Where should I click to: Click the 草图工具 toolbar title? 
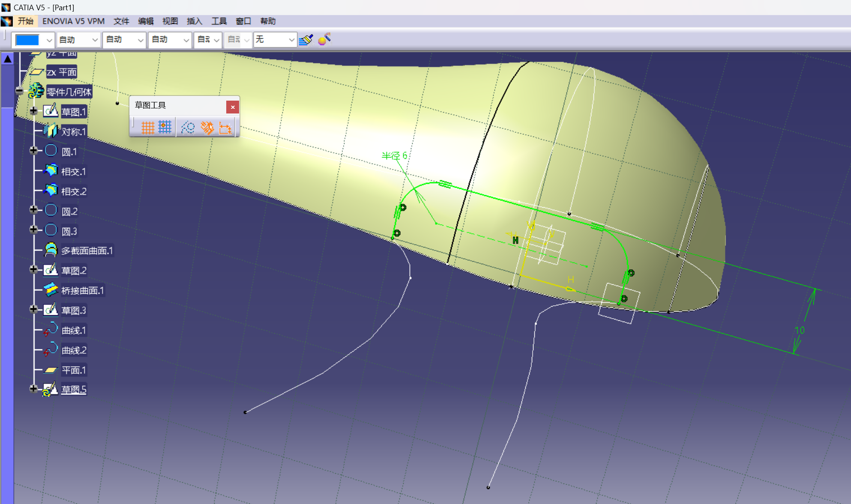pos(150,105)
